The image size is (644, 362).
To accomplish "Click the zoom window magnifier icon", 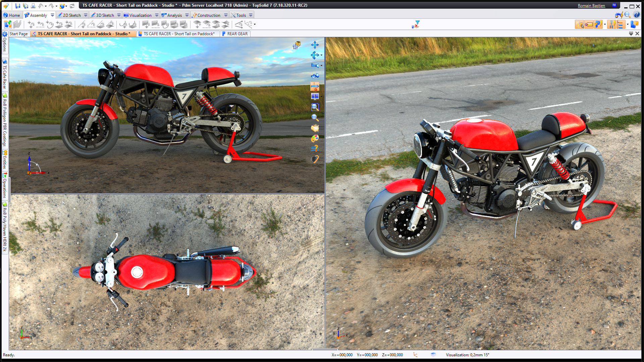I will 315,107.
